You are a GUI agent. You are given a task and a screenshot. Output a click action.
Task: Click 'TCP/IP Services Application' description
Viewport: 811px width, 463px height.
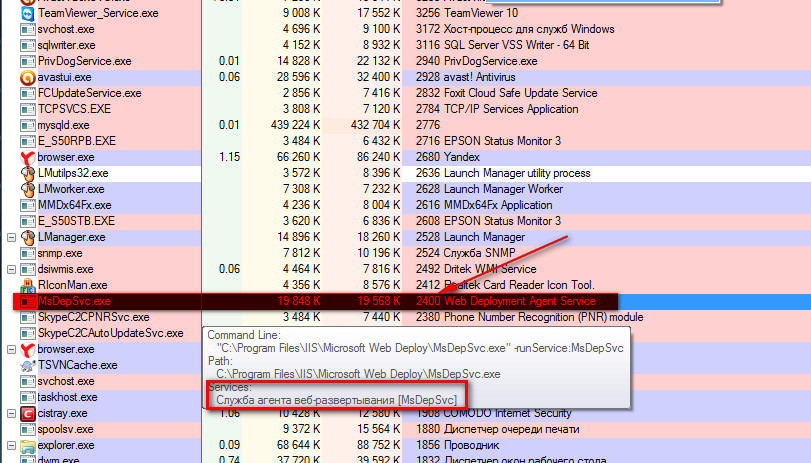point(511,110)
